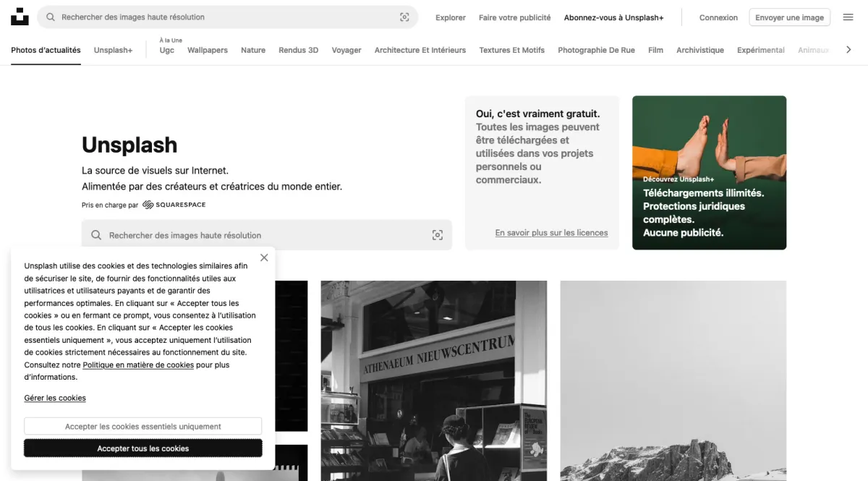Open Faire votre publicité link

click(515, 17)
